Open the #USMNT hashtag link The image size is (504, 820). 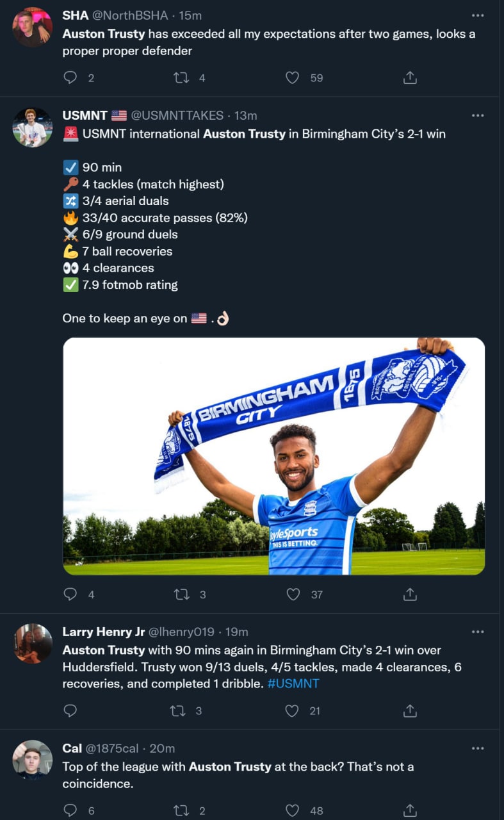pyautogui.click(x=293, y=684)
